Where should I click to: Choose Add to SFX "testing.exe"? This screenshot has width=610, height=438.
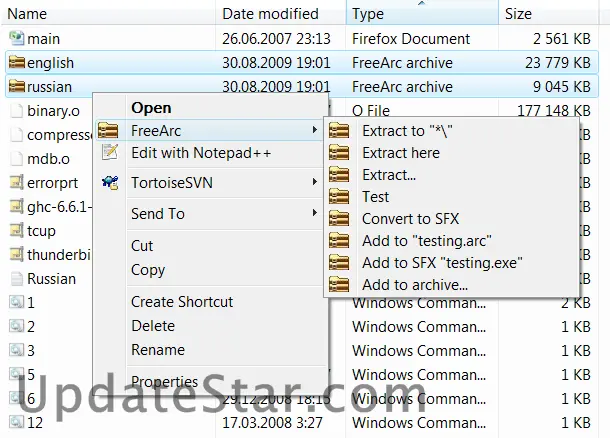[x=451, y=263]
